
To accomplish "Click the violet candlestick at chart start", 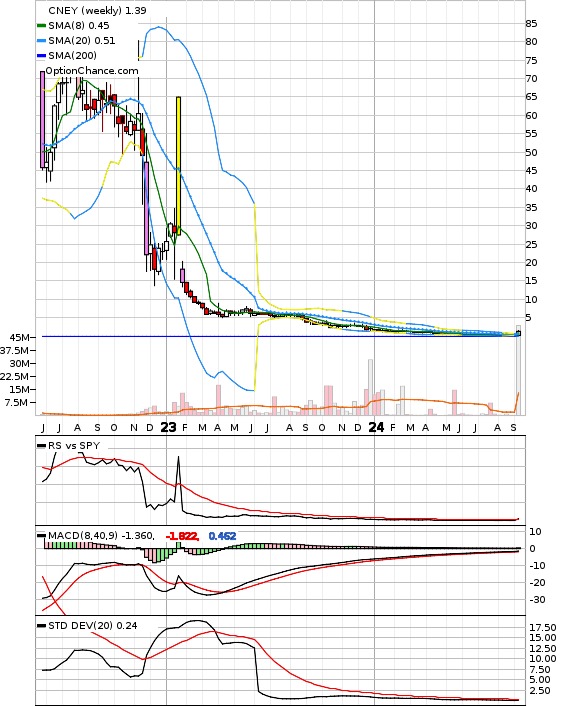I will 42,120.
